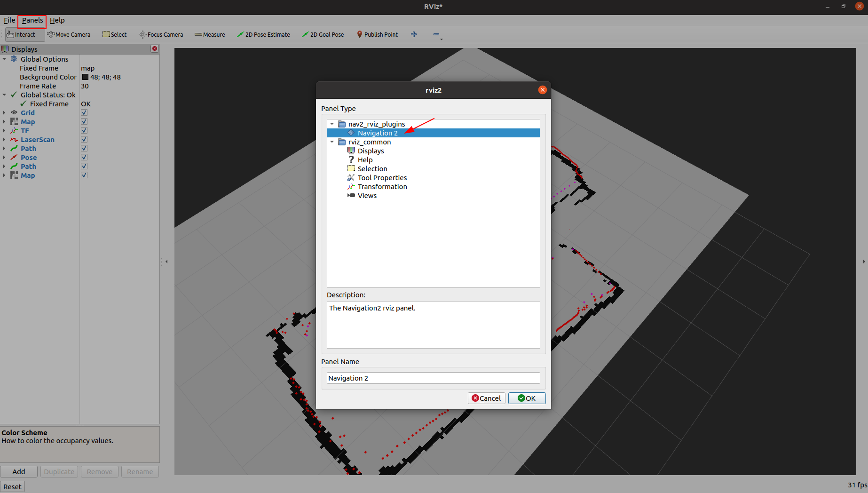Screen dimensions: 868x493
Task: Click the Panel Name text field
Action: click(x=433, y=378)
